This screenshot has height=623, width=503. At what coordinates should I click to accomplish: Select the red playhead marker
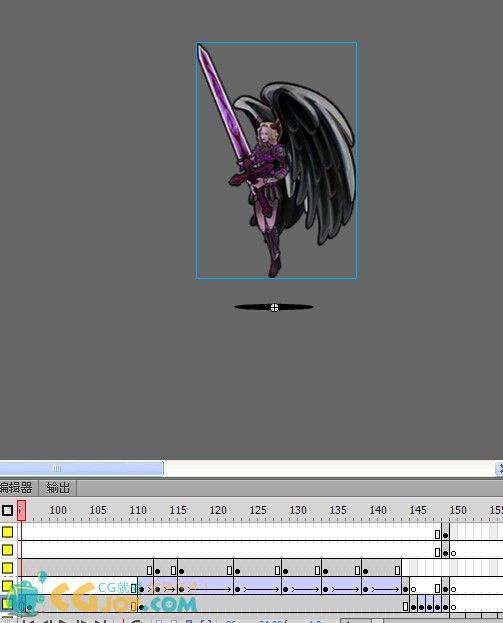21,511
